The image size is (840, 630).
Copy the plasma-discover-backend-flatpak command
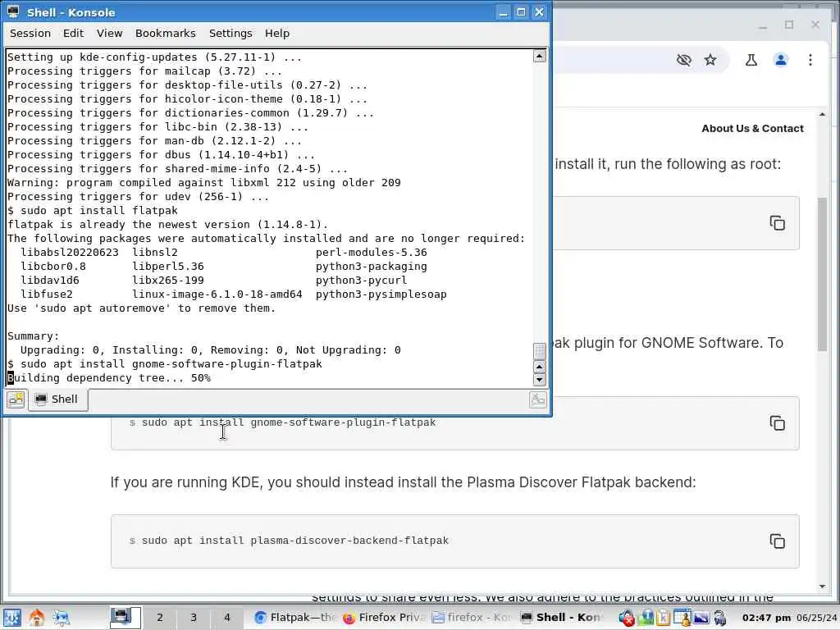point(778,541)
